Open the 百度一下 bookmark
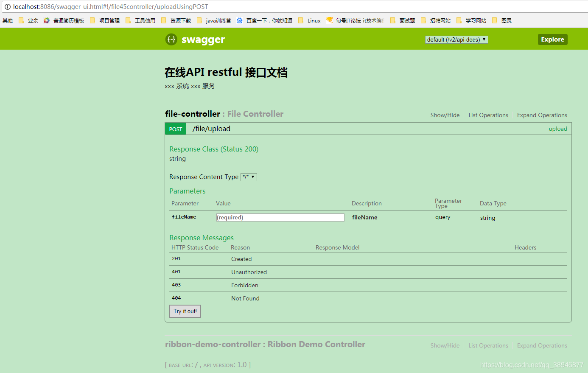 (264, 20)
